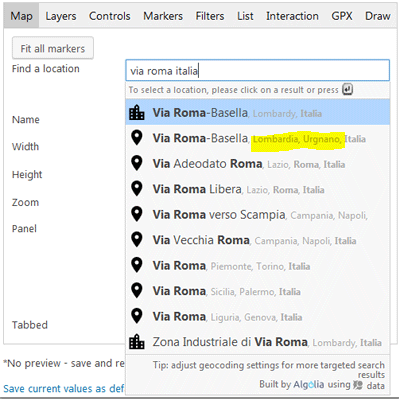The height and width of the screenshot is (399, 399).
Task: Select Via Roma, Piemonte, Torino result
Action: coord(257,265)
